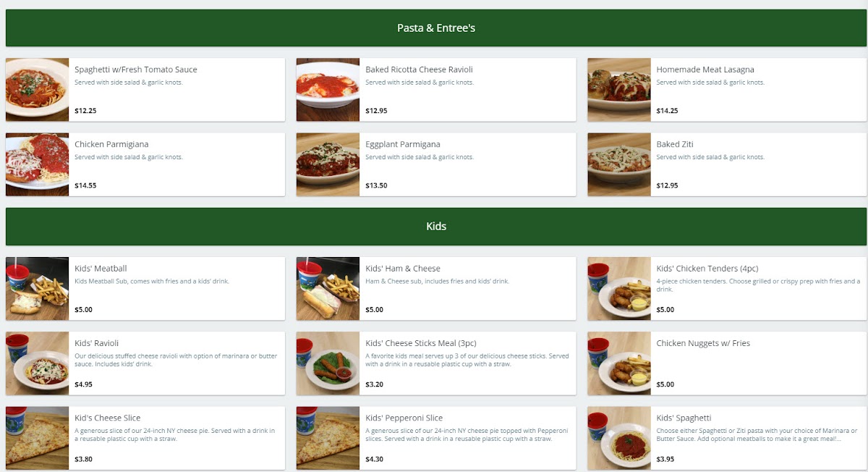Select the $3.20 cheese sticks price
Viewport: 868px width, 472px height.
pos(375,384)
